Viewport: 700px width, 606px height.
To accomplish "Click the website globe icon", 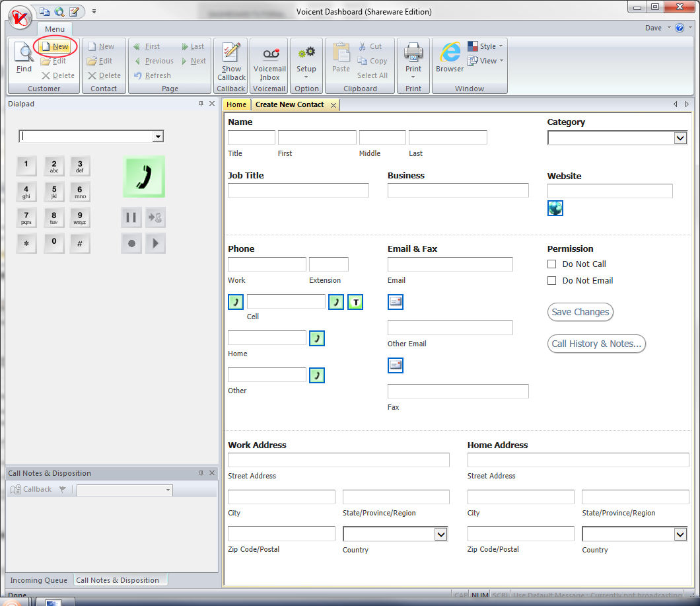I will pos(555,208).
